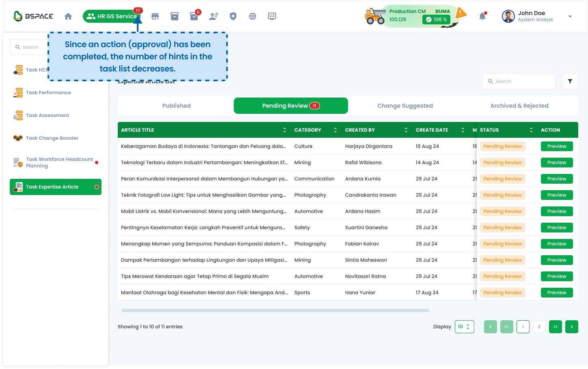Viewport: 588px width, 369px height.
Task: Click the filter funnel icon
Action: 570,81
